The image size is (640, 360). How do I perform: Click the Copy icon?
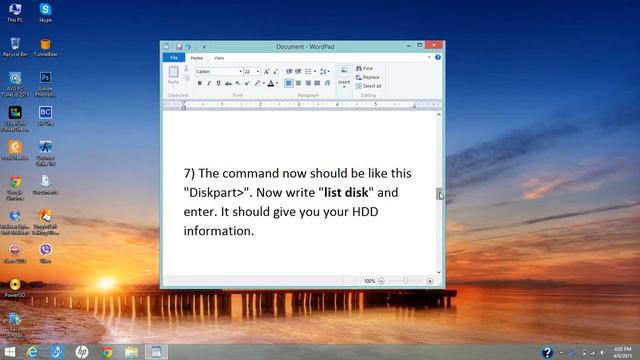click(186, 78)
